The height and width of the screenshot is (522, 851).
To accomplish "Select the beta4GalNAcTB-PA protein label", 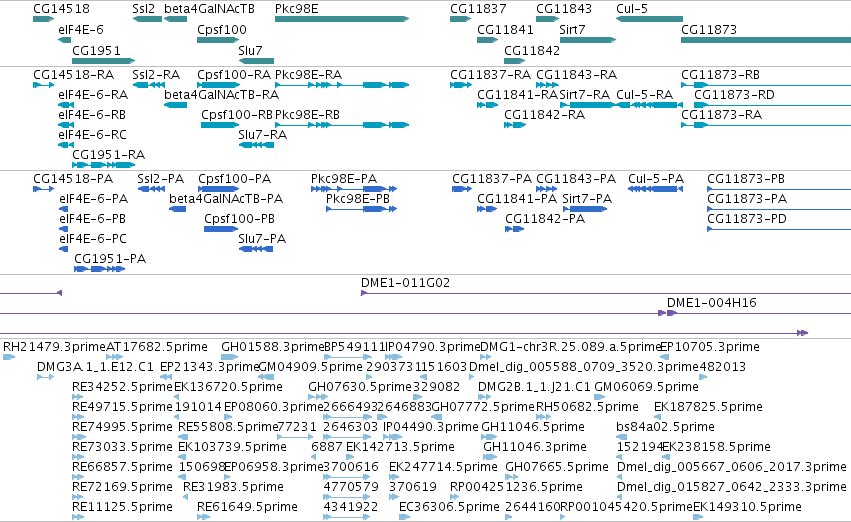I will [x=226, y=199].
